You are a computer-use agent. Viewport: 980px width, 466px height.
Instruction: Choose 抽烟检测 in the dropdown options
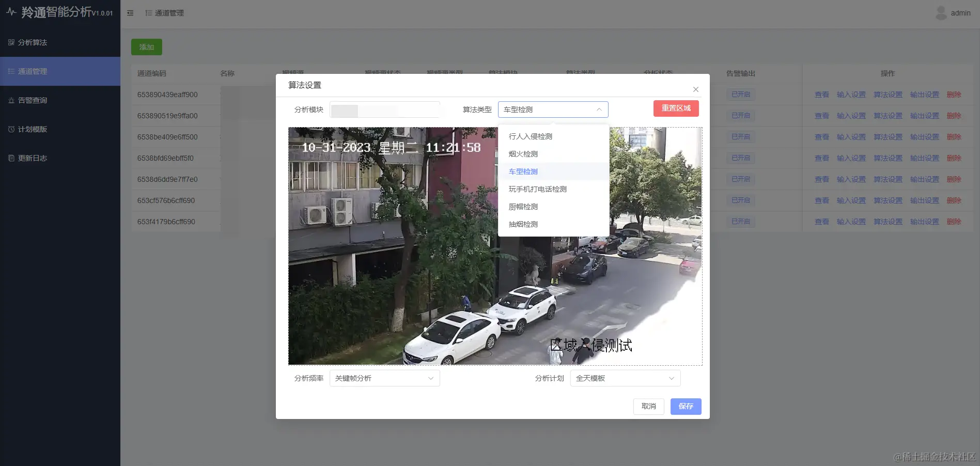(522, 224)
